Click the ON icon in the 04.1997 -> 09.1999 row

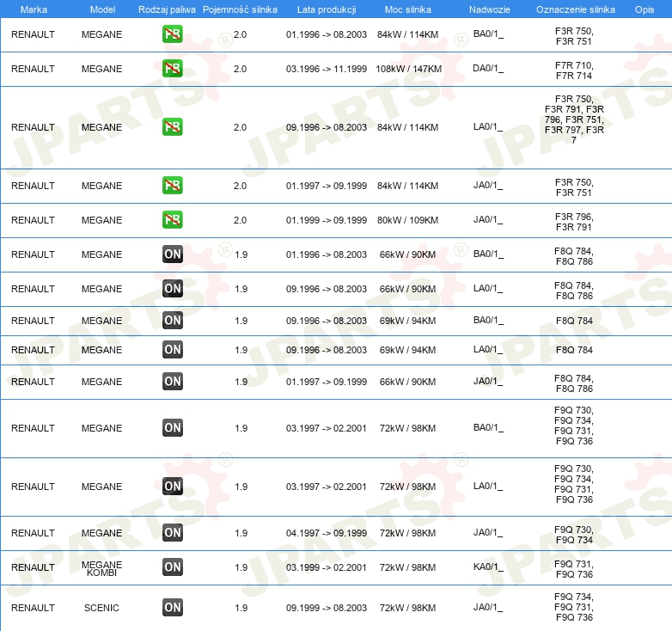coord(172,533)
